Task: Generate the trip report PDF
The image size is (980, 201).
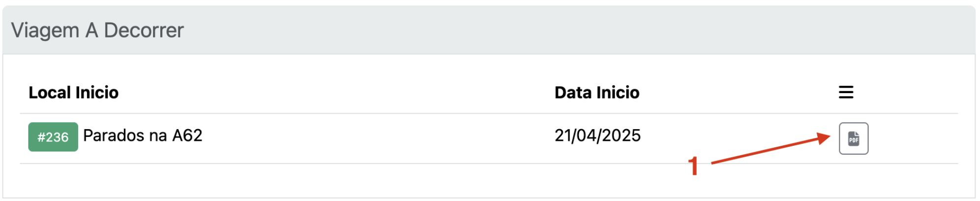Action: (853, 138)
